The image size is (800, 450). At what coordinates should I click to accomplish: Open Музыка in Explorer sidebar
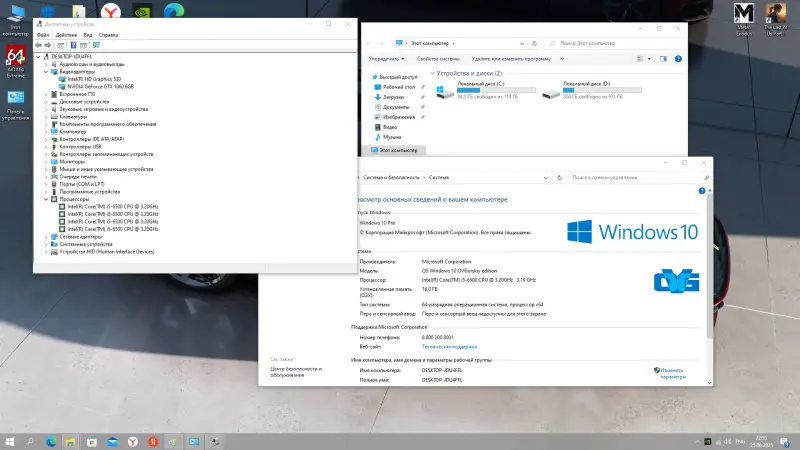(x=392, y=137)
